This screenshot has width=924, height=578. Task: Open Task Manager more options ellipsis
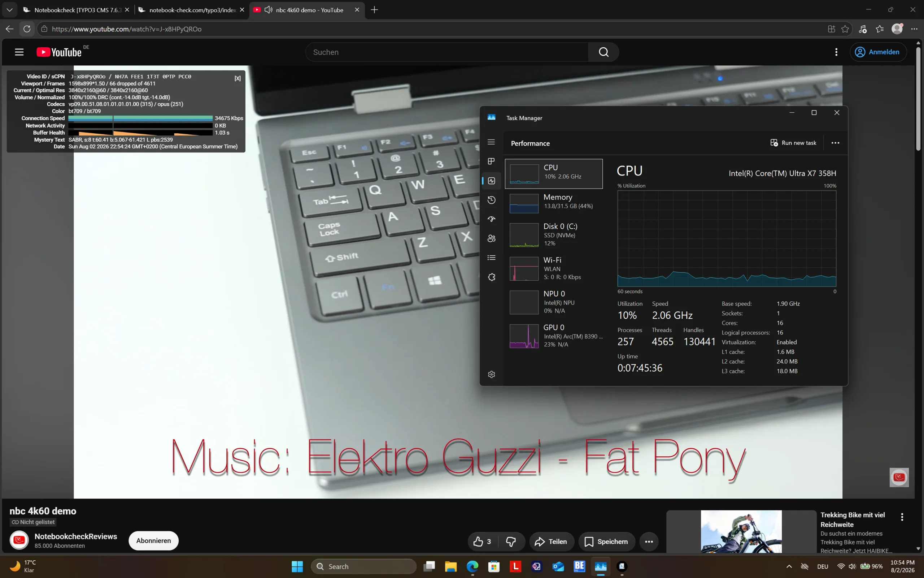836,143
